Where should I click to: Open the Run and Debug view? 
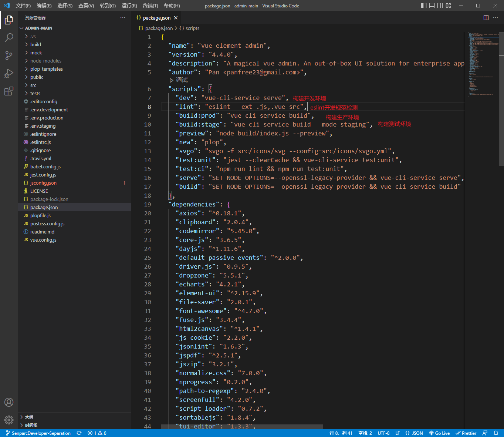point(9,73)
